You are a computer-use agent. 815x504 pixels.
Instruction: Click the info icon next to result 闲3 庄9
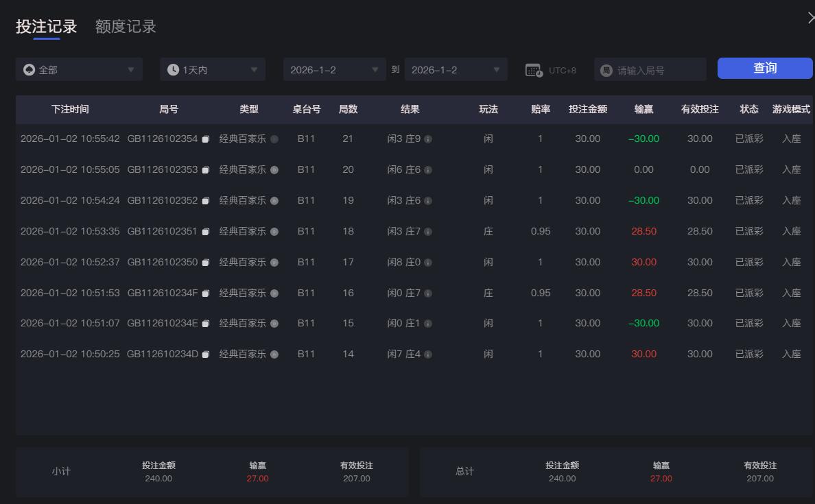pyautogui.click(x=428, y=139)
